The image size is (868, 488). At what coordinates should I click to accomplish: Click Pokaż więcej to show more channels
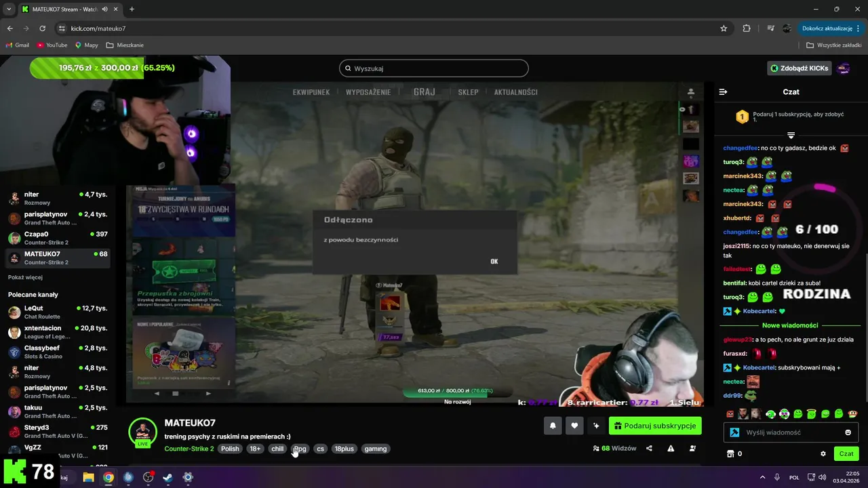[x=25, y=277]
